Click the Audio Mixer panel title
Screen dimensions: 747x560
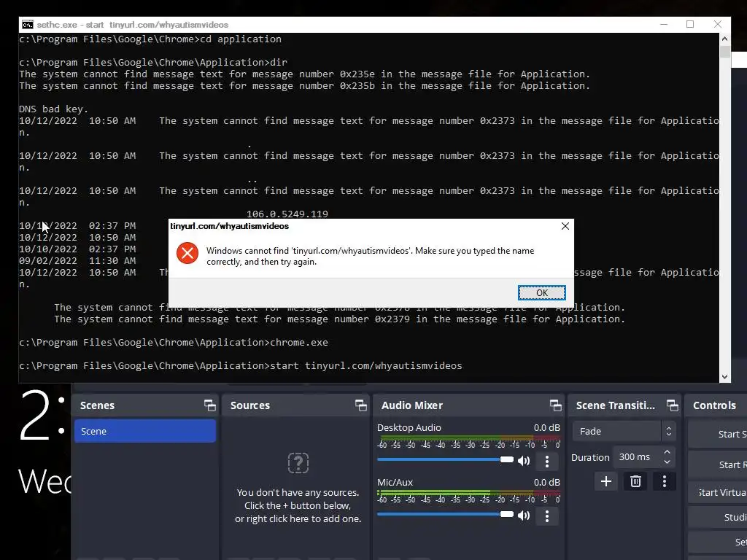tap(412, 405)
